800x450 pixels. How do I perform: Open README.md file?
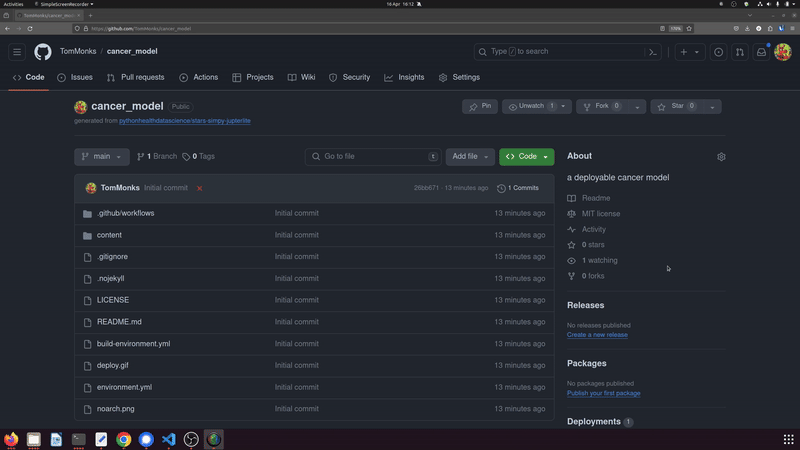coord(119,322)
